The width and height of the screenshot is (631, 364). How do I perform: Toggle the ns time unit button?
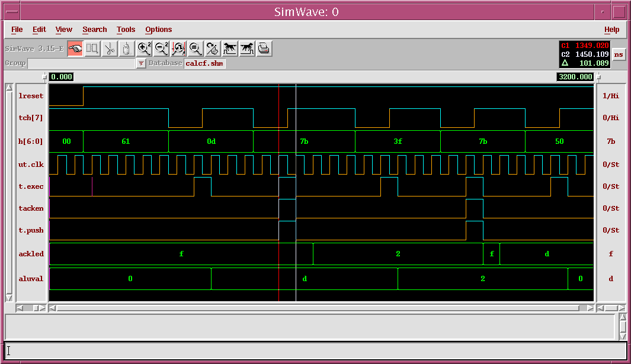click(619, 54)
